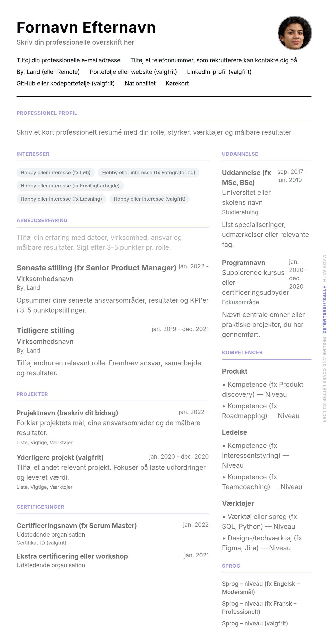Click the PROFESSIONEL PROFIL section heading

47,113
